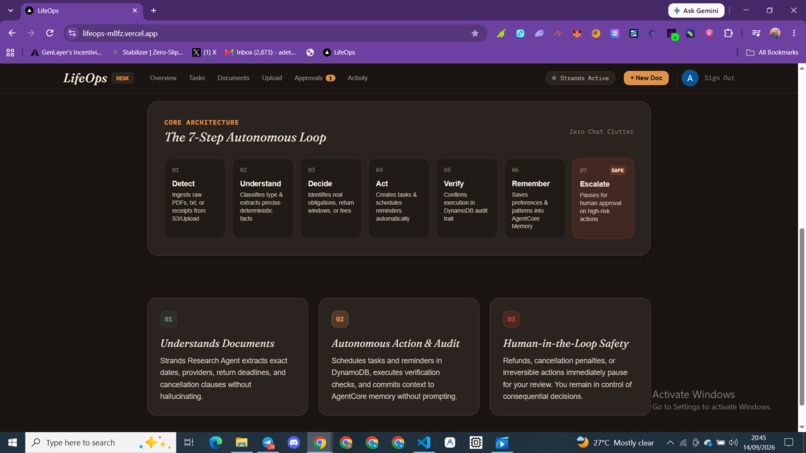Open the Stabilizer | Zero-Slip bookmark
The height and width of the screenshot is (453, 806).
147,52
